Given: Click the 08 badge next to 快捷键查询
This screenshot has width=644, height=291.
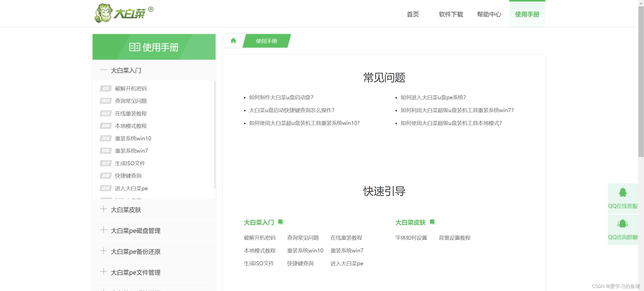Looking at the screenshot, I should (106, 176).
